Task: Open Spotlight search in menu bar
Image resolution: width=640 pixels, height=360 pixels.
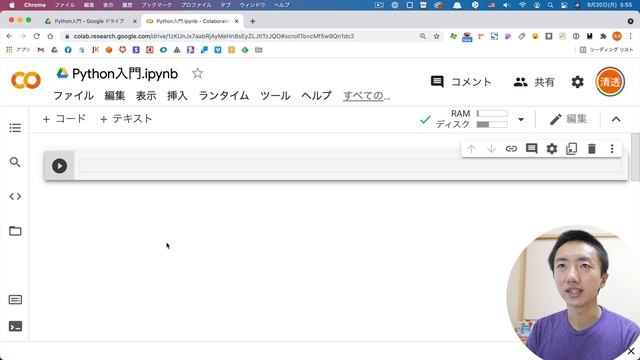Action: (551, 5)
